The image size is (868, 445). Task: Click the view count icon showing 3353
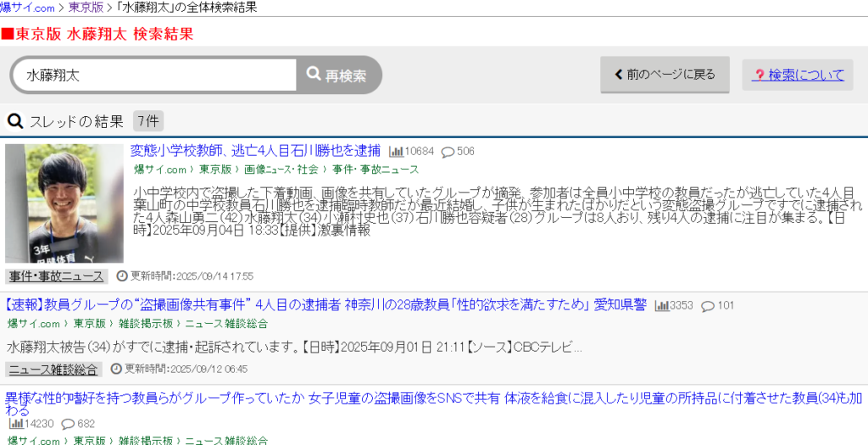[661, 306]
